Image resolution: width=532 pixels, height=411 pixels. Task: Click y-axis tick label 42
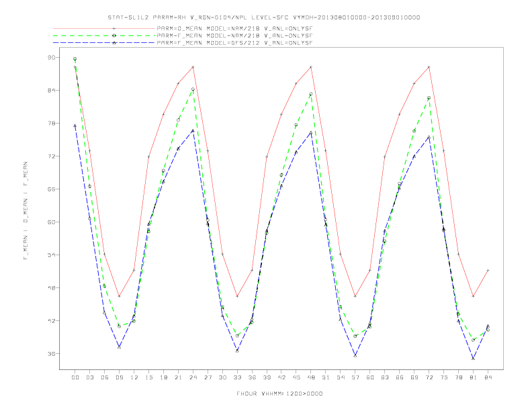tap(51, 321)
